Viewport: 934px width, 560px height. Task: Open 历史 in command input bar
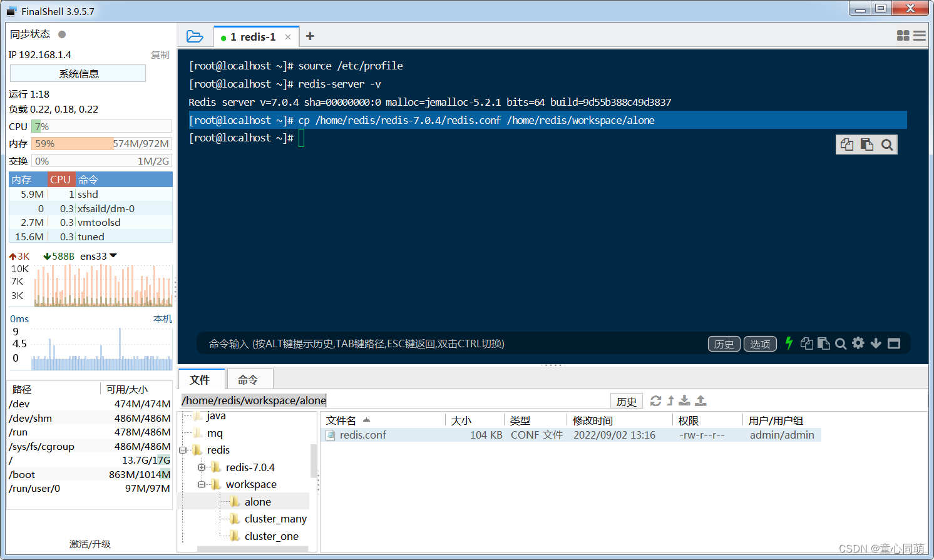coord(724,344)
